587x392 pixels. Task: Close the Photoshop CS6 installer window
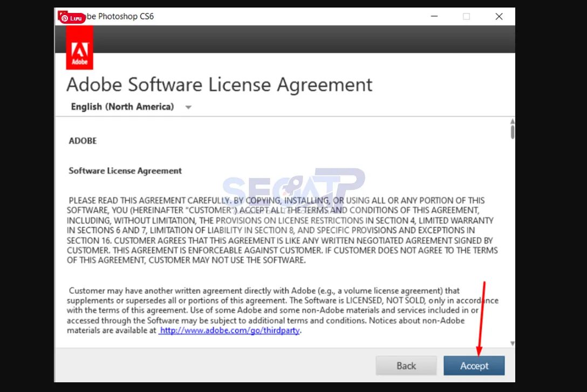[x=499, y=17]
